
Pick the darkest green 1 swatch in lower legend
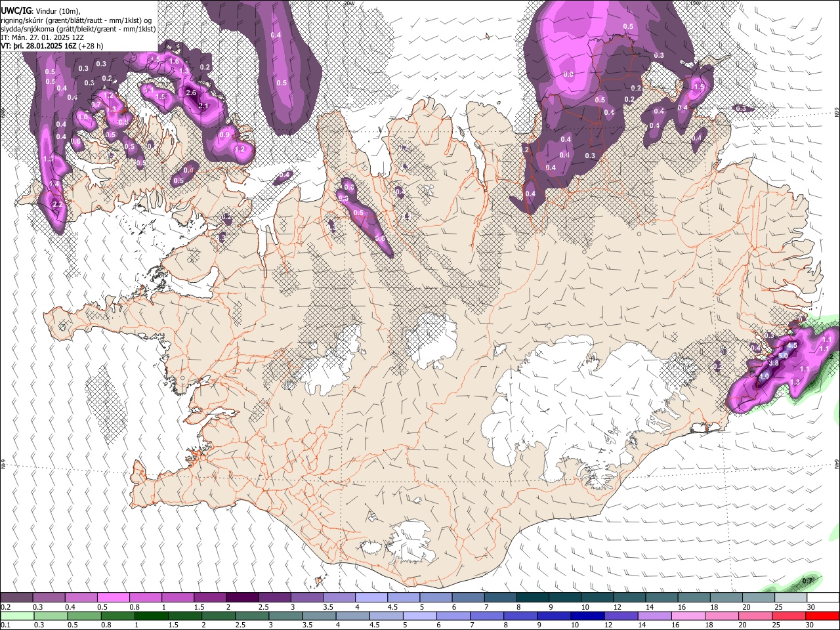coord(152,616)
